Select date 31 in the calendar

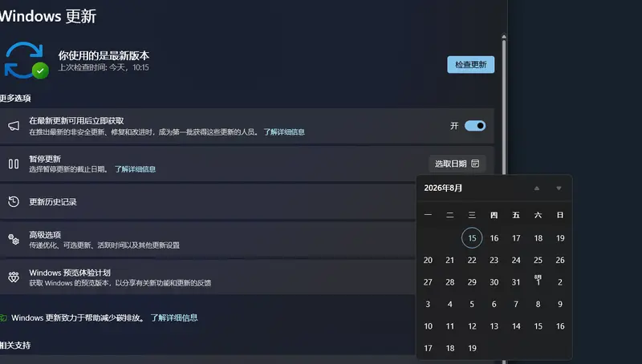coord(516,282)
